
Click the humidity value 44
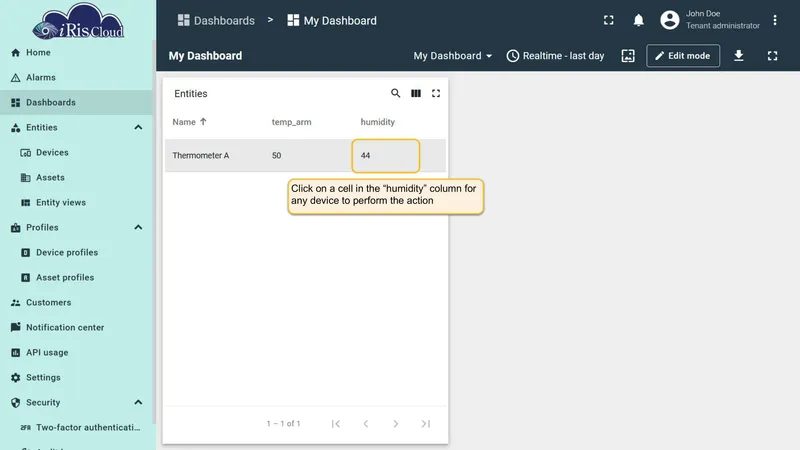pyautogui.click(x=365, y=156)
